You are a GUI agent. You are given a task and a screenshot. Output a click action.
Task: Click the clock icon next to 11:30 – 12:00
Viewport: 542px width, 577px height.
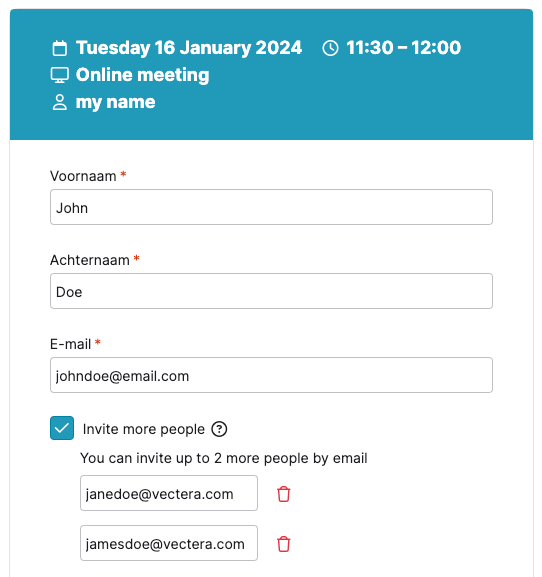330,48
